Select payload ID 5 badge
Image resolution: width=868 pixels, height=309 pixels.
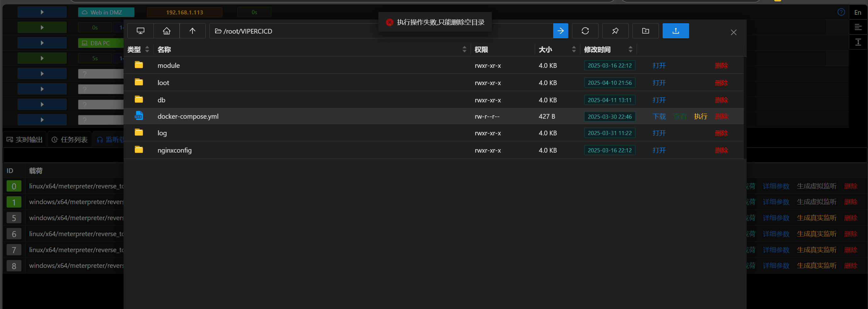pyautogui.click(x=14, y=218)
